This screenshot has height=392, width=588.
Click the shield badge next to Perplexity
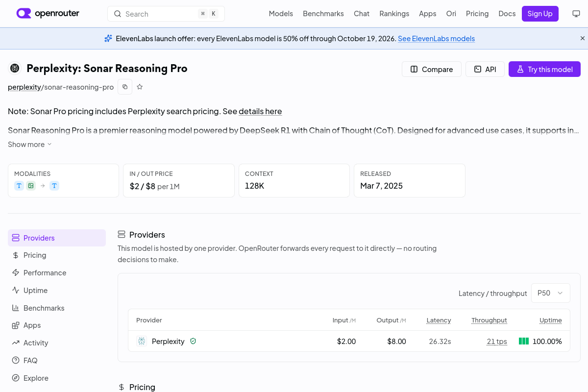pos(193,341)
